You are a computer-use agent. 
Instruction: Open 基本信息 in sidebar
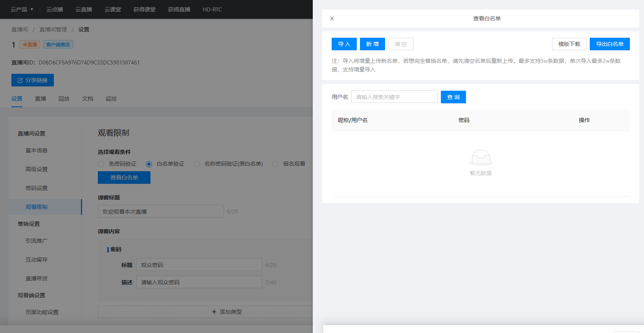point(37,150)
